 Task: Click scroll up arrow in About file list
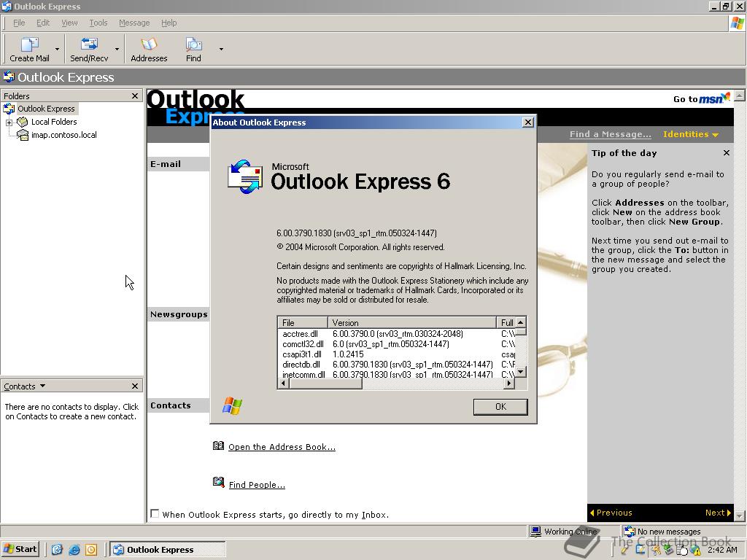521,322
